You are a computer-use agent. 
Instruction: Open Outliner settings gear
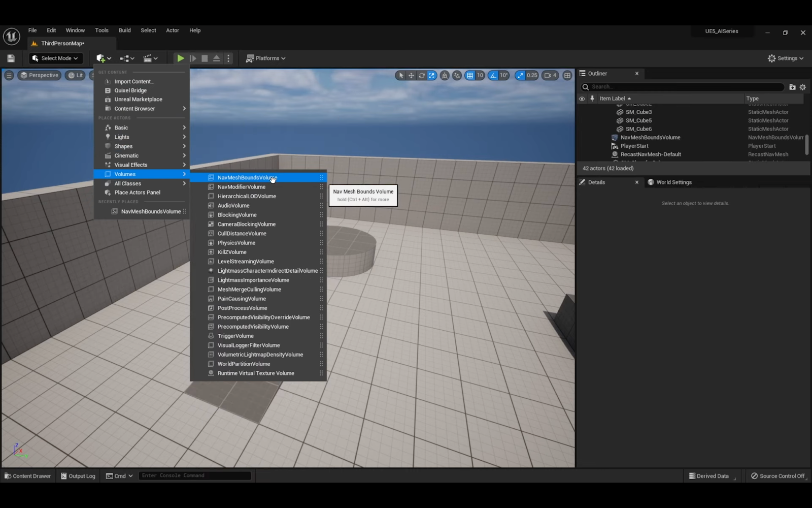(x=803, y=87)
